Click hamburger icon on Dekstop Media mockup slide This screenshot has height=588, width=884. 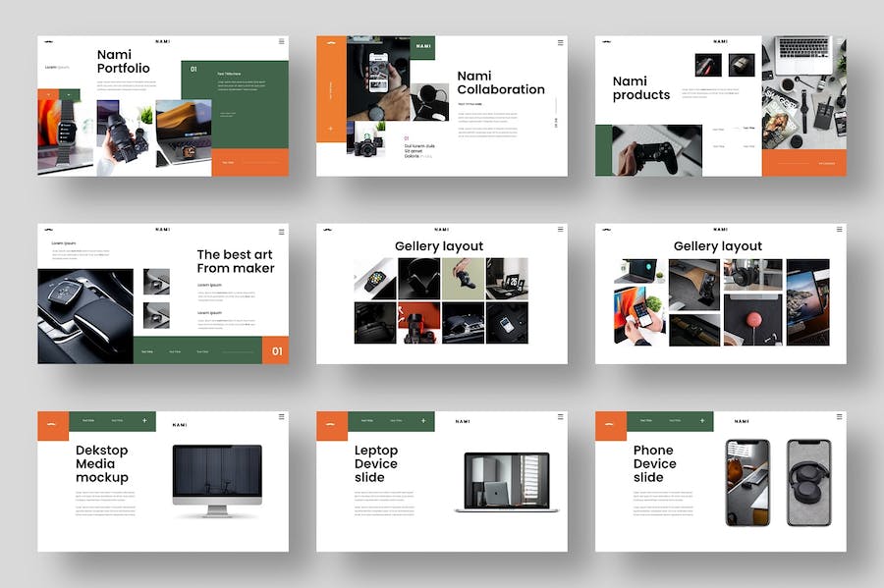click(x=282, y=417)
